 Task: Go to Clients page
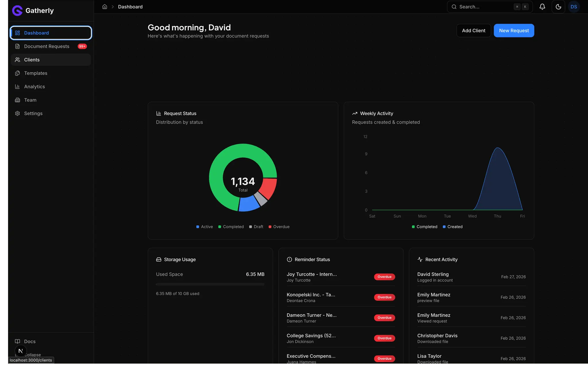click(x=51, y=60)
